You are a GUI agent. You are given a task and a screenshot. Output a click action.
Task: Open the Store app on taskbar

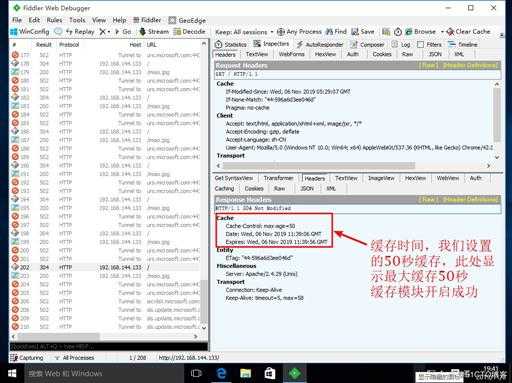[270, 373]
